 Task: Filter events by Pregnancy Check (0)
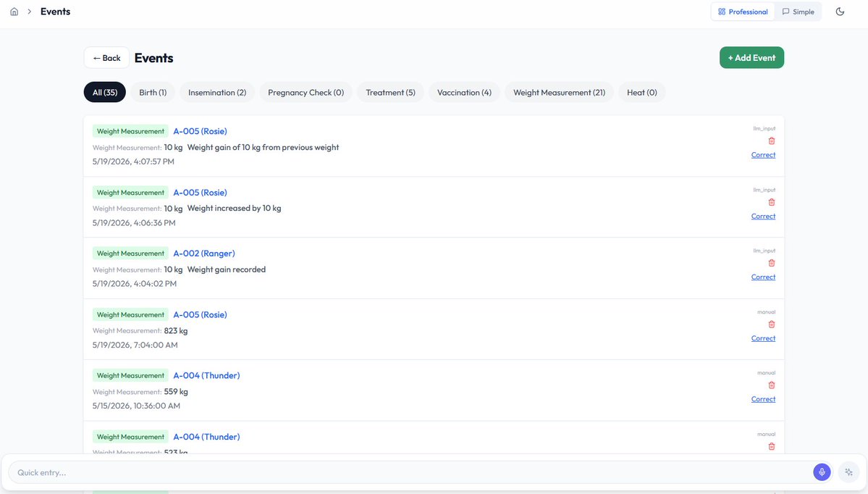coord(306,93)
